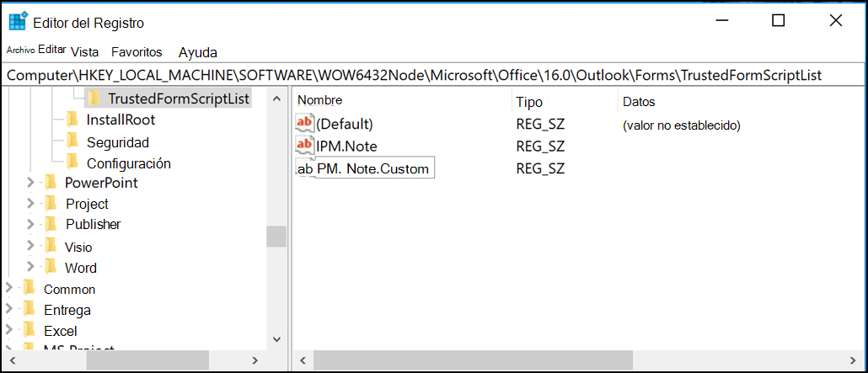Click the Registry Editor app icon in title bar
The image size is (868, 373).
(x=19, y=22)
